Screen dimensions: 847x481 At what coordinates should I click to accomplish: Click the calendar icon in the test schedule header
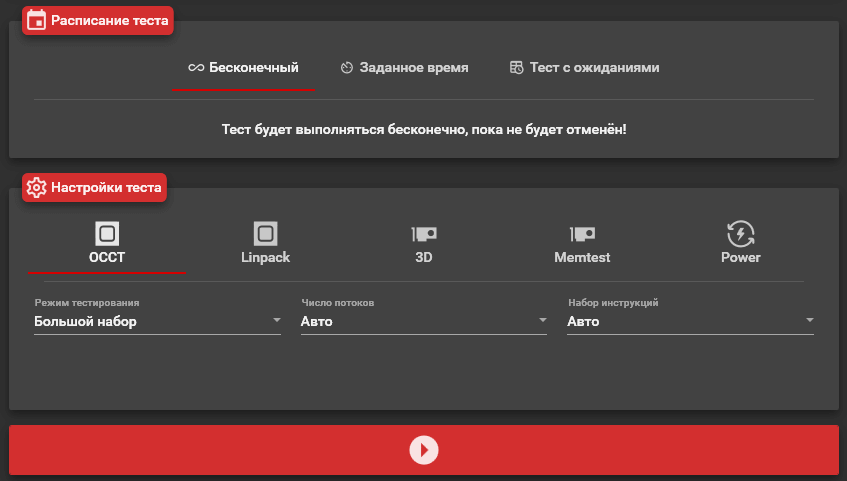pyautogui.click(x=36, y=20)
